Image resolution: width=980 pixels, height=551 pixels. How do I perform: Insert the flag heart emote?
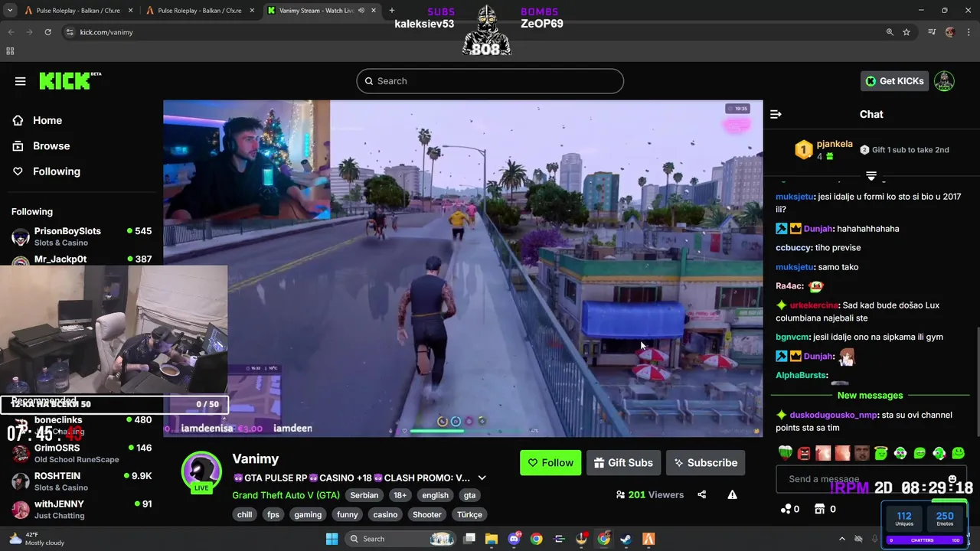785,453
